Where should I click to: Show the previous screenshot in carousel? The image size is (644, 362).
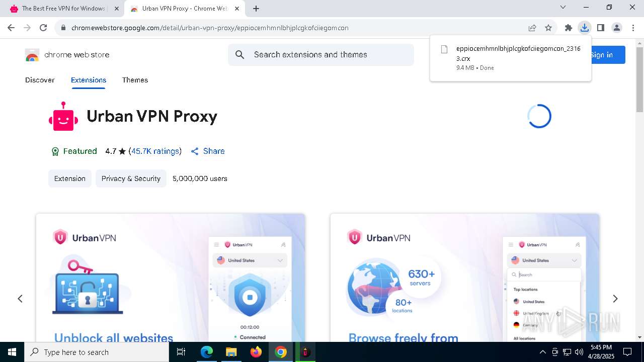click(x=20, y=299)
